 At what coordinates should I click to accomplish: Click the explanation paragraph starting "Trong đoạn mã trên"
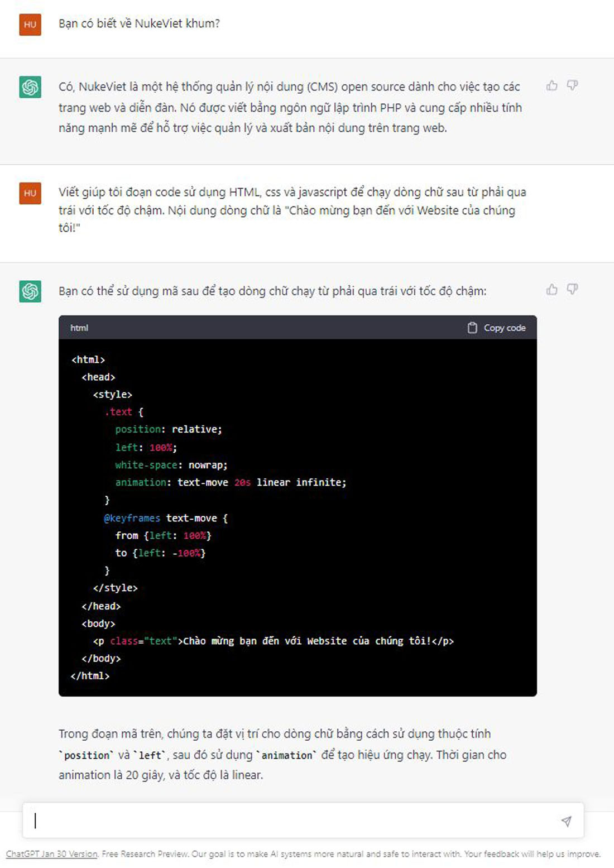[282, 754]
